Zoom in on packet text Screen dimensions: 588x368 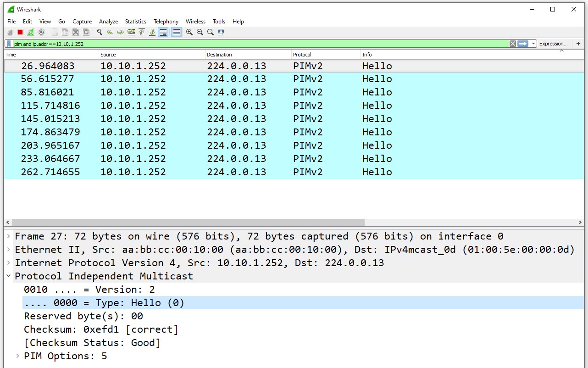(x=189, y=32)
